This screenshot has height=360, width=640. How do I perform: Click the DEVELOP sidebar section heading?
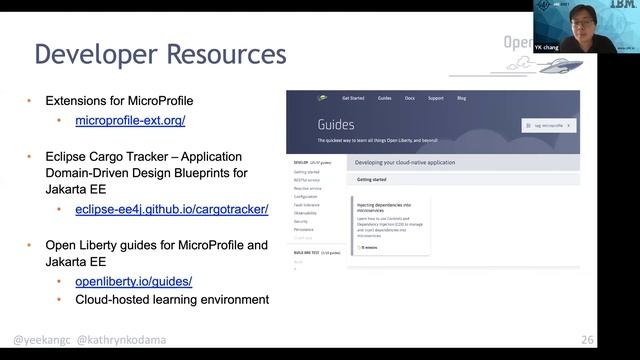312,162
